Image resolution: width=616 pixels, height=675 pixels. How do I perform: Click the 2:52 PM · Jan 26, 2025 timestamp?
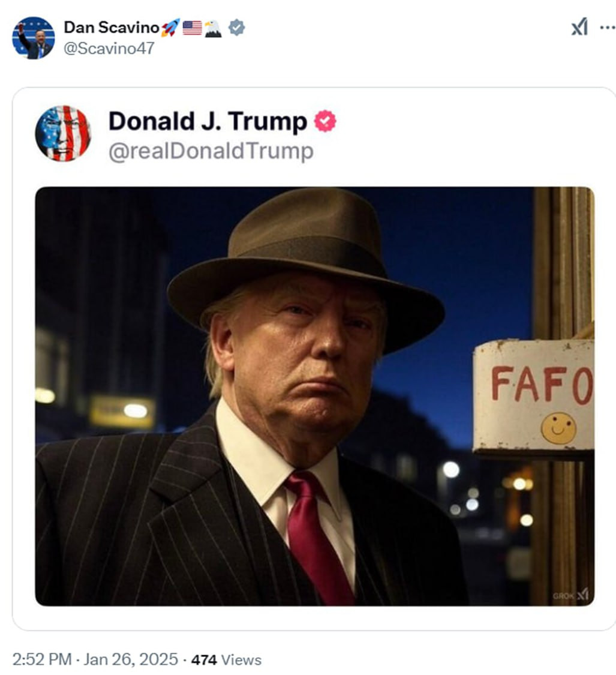(x=95, y=659)
